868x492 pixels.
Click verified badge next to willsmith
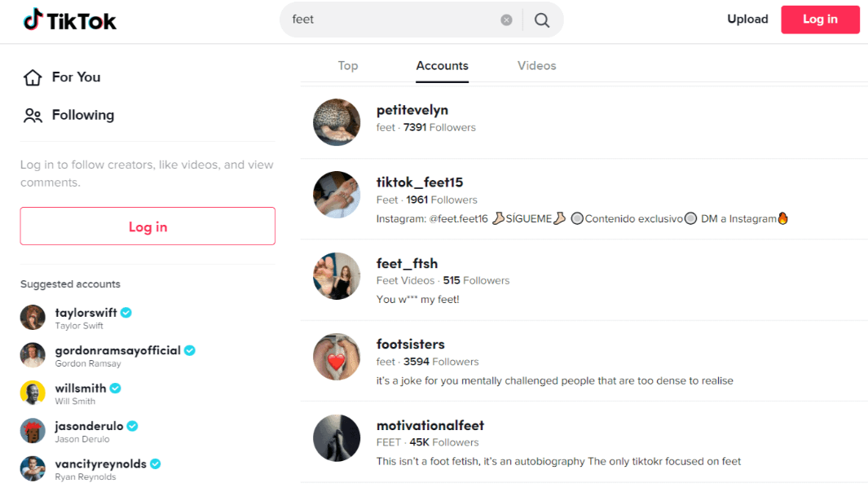coord(115,388)
